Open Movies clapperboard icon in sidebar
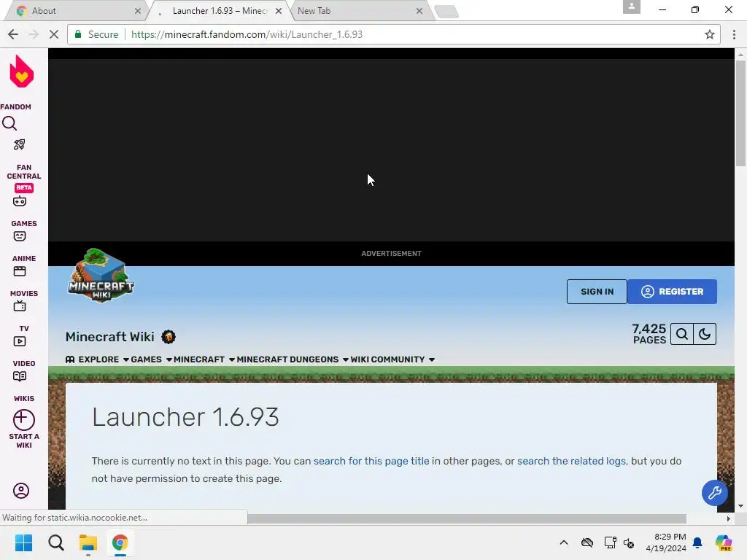The height and width of the screenshot is (560, 747). [20, 271]
